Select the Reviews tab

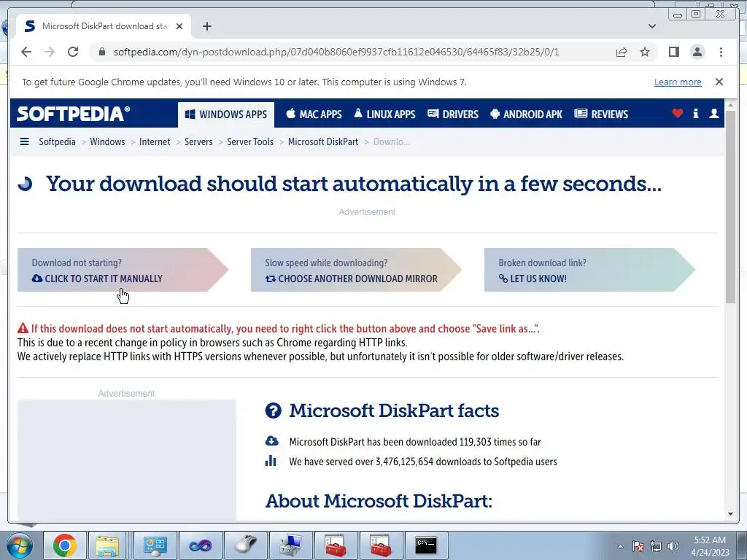601,114
